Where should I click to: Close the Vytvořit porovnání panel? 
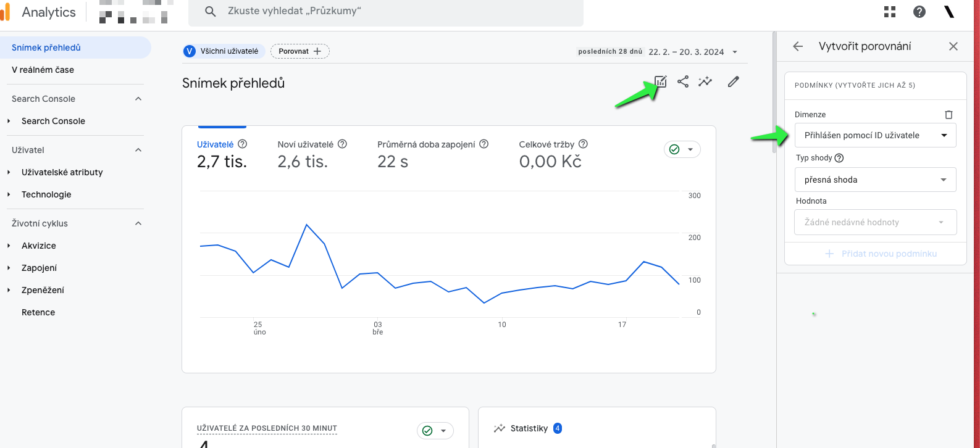[x=953, y=46]
